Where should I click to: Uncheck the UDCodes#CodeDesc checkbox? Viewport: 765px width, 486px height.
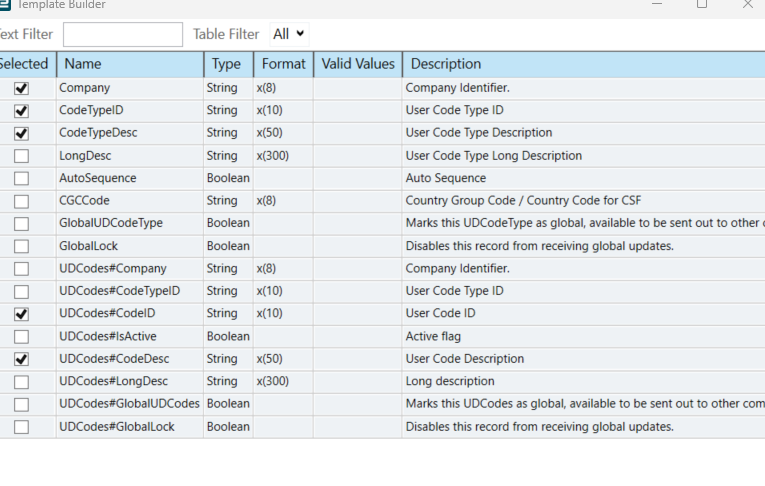point(21,359)
